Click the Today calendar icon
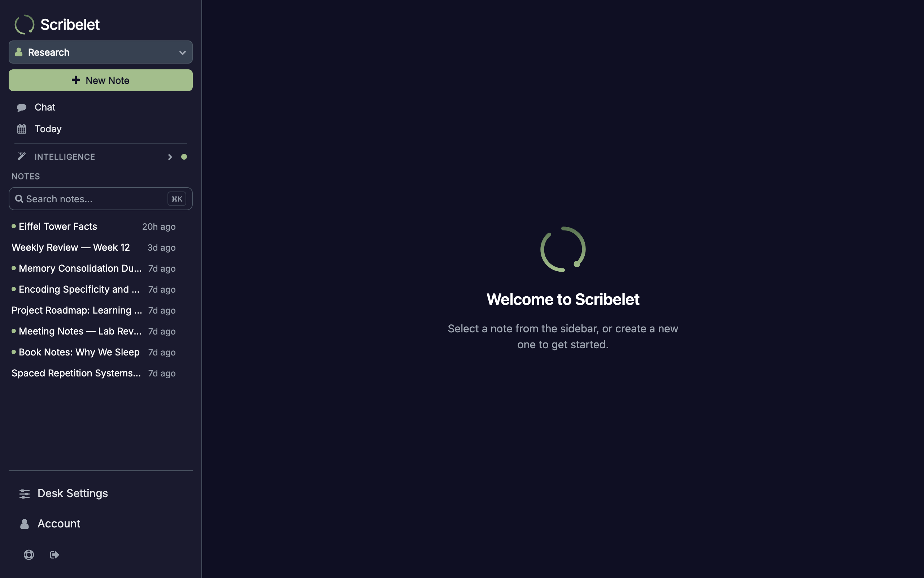Viewport: 924px width, 578px height. point(22,129)
